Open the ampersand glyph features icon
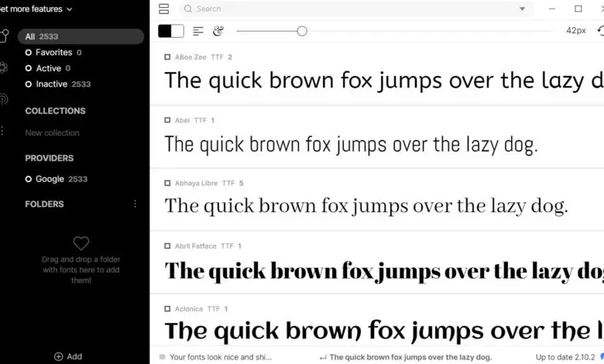The height and width of the screenshot is (364, 604). (218, 31)
